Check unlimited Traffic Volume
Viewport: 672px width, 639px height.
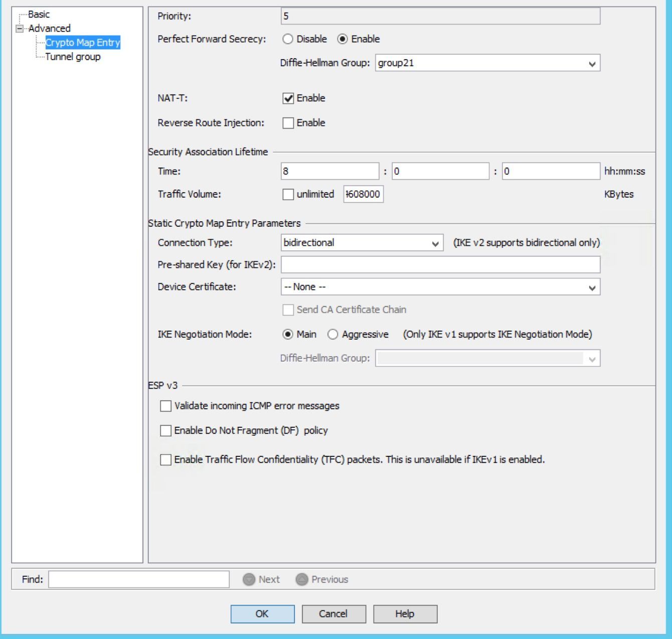click(x=287, y=194)
